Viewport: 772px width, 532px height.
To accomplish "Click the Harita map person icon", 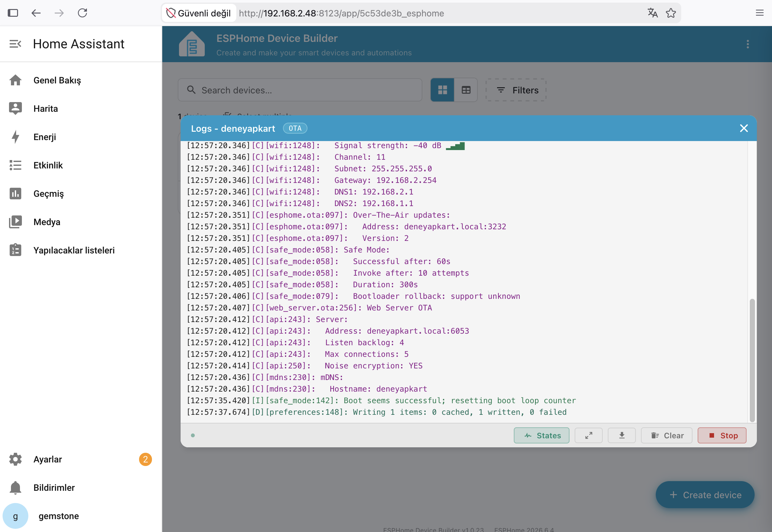I will point(15,108).
